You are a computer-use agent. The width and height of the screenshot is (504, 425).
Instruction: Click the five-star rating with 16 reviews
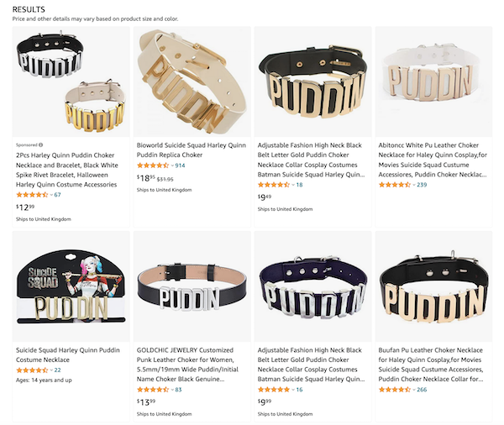tap(274, 390)
